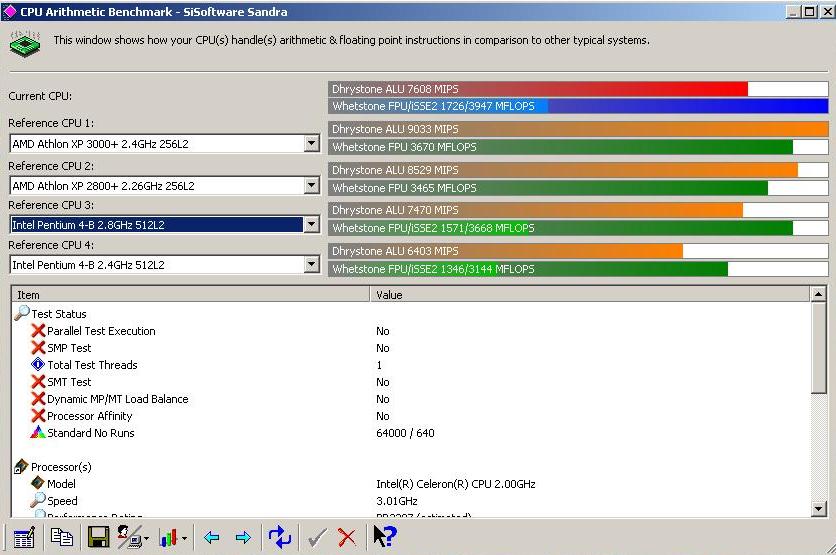Click the refresh/re-run benchmark icon
Viewport: 836px width, 555px height.
click(x=280, y=537)
